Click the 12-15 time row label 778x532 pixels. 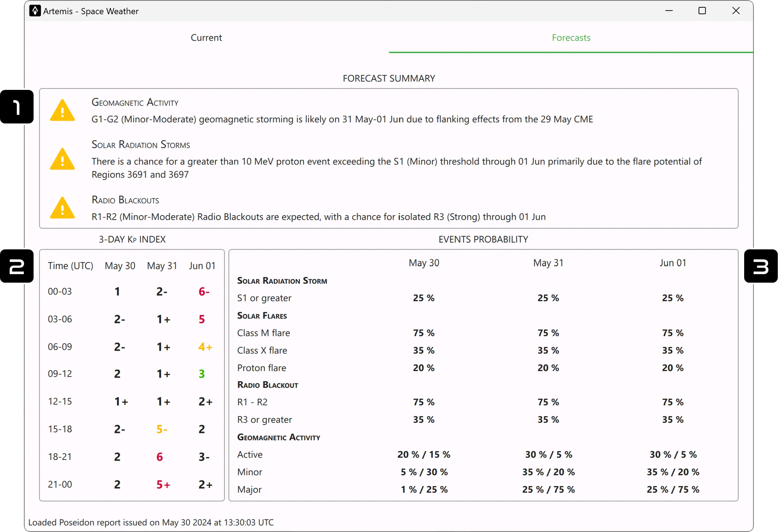(60, 402)
